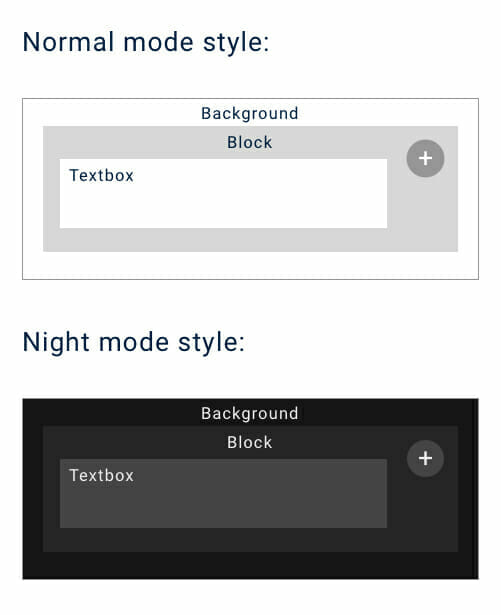
Task: Click the black background area below the dark block
Action: tap(250, 565)
